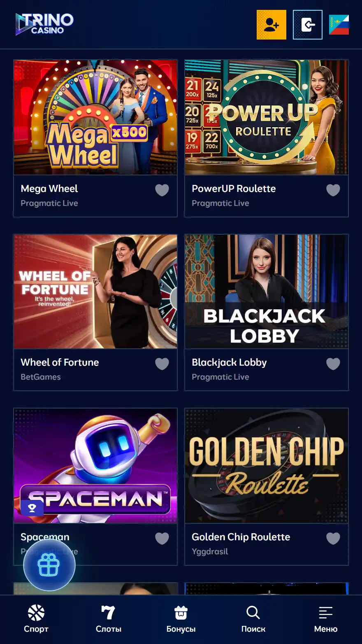Image resolution: width=362 pixels, height=644 pixels.
Task: Open the Спорт tab
Action: [x=36, y=619]
